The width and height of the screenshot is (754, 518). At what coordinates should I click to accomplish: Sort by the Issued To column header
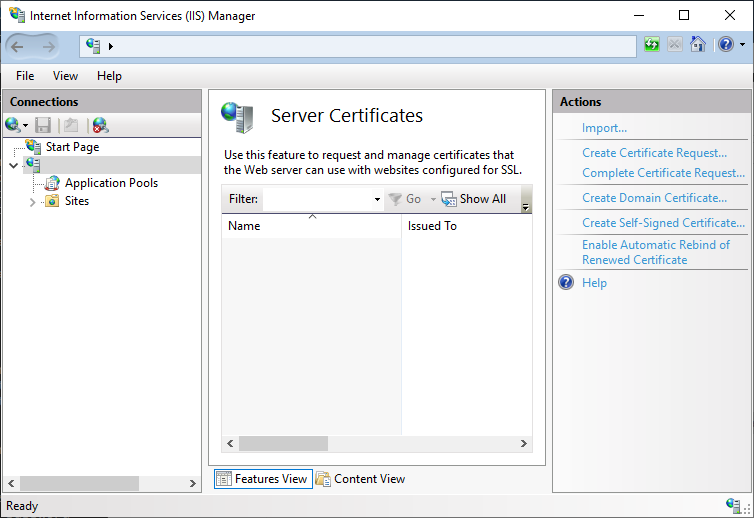(x=432, y=226)
